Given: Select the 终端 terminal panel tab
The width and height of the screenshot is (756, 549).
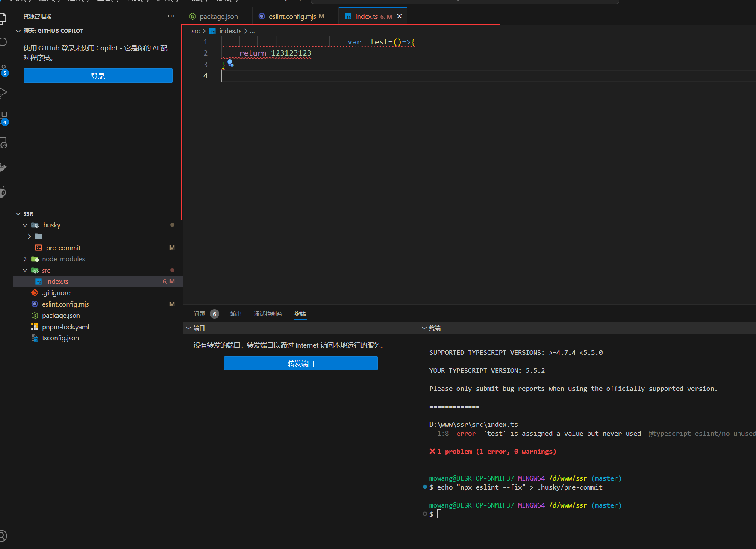Looking at the screenshot, I should [300, 314].
